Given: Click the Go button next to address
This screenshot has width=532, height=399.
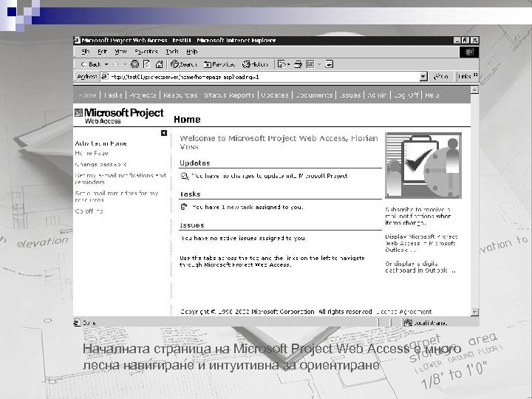Looking at the screenshot, I should pyautogui.click(x=440, y=77).
